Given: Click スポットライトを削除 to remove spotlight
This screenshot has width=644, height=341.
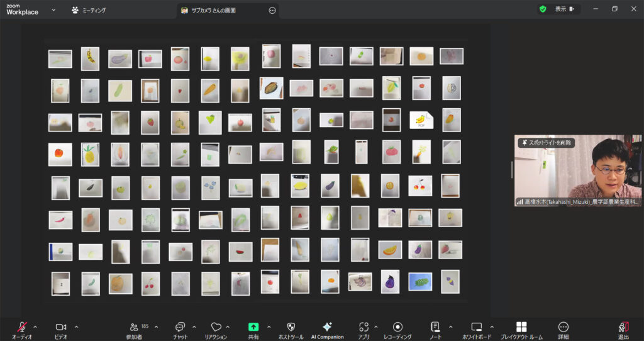Looking at the screenshot, I should [545, 143].
